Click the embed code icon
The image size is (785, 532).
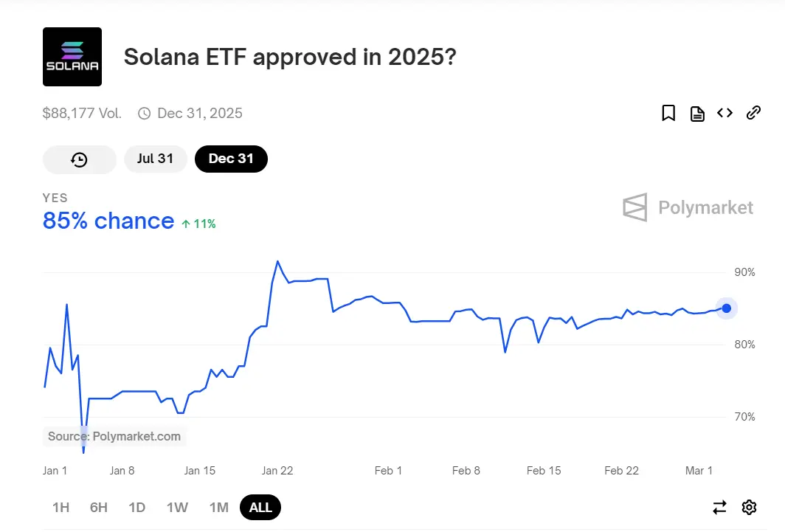[725, 113]
